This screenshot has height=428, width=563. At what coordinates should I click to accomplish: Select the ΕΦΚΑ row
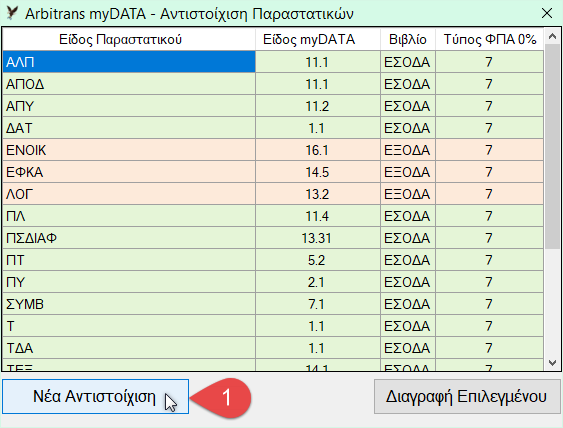point(273,172)
